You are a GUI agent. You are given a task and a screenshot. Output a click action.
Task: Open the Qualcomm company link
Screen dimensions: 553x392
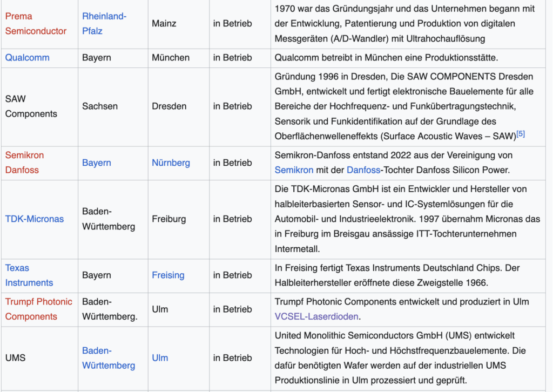coord(27,57)
